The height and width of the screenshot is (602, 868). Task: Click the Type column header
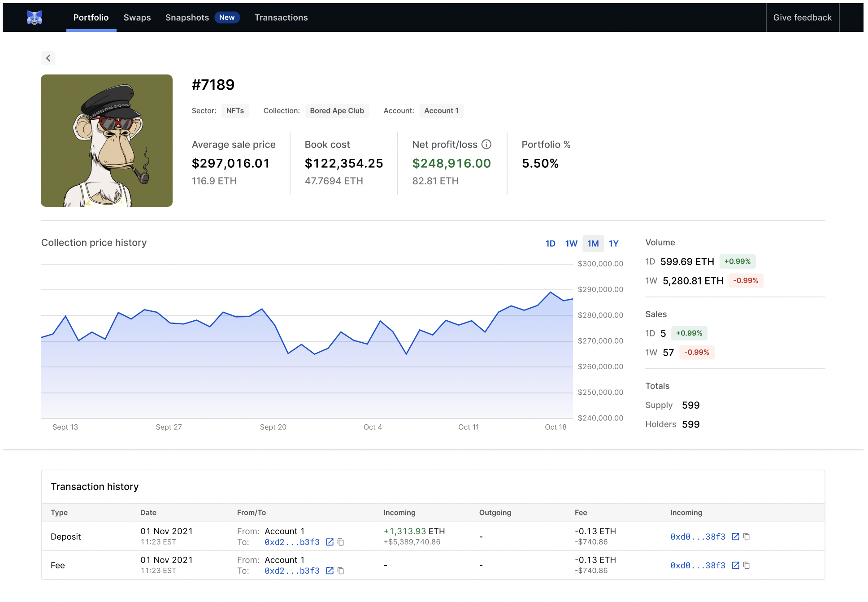(59, 513)
